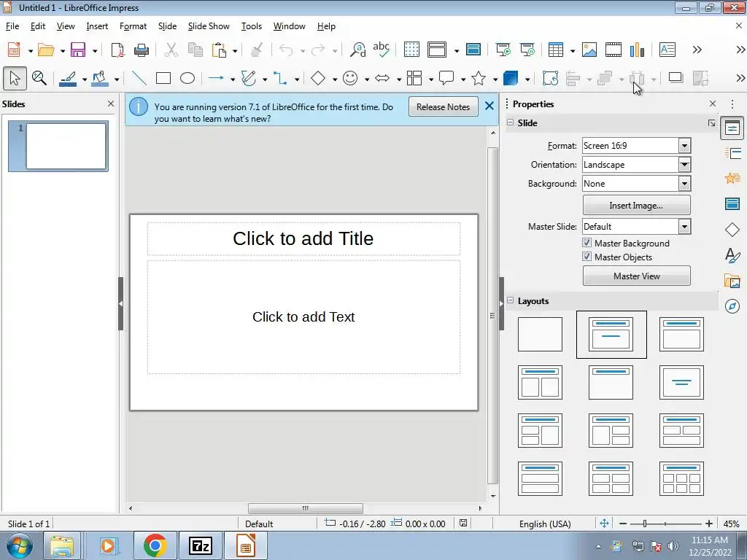Insert audio or video icon
The height and width of the screenshot is (560, 747).
click(x=613, y=50)
